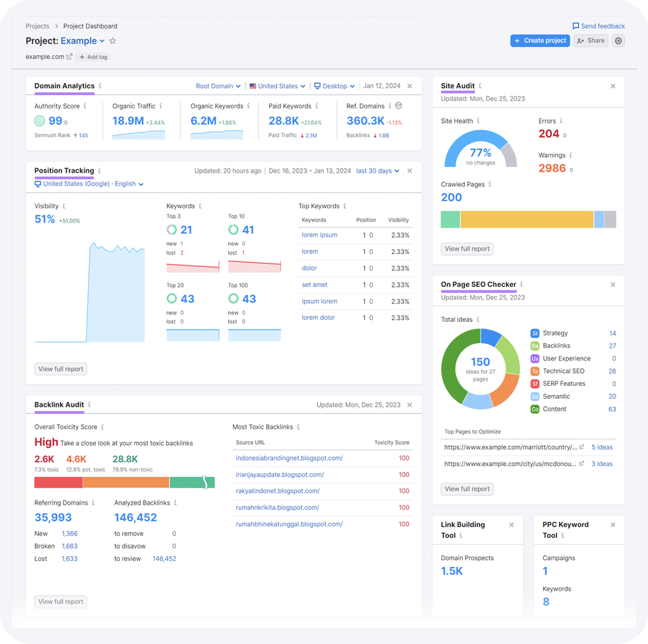Click the Backlinks icon in On Page SEO Checker
The height and width of the screenshot is (644, 648).
click(534, 346)
